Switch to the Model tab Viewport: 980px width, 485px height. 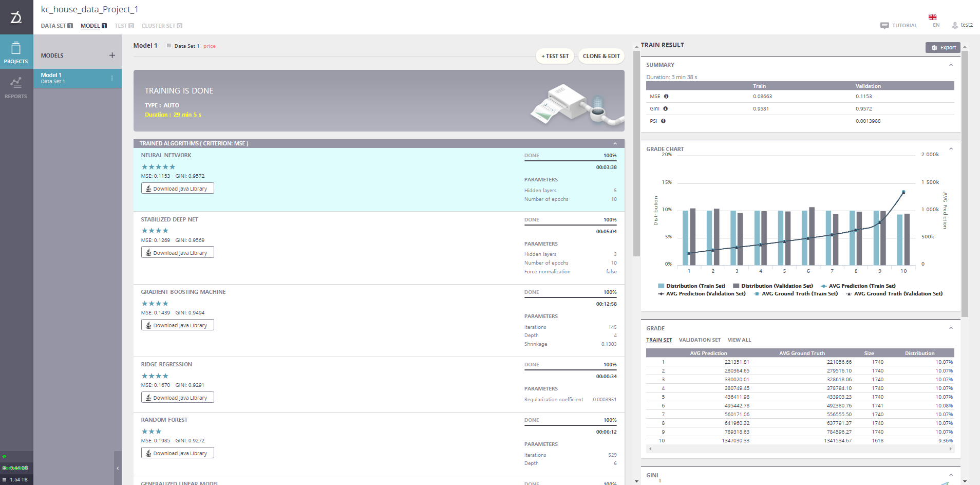[93, 26]
